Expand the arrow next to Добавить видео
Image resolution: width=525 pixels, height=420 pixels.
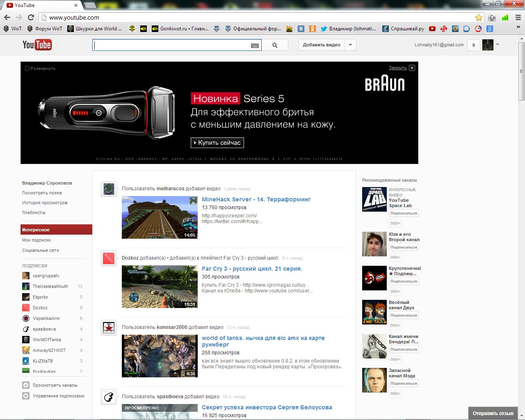[350, 45]
